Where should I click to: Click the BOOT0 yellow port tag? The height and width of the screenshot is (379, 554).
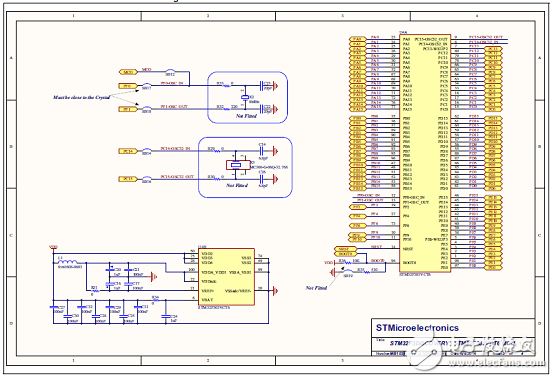pyautogui.click(x=346, y=254)
